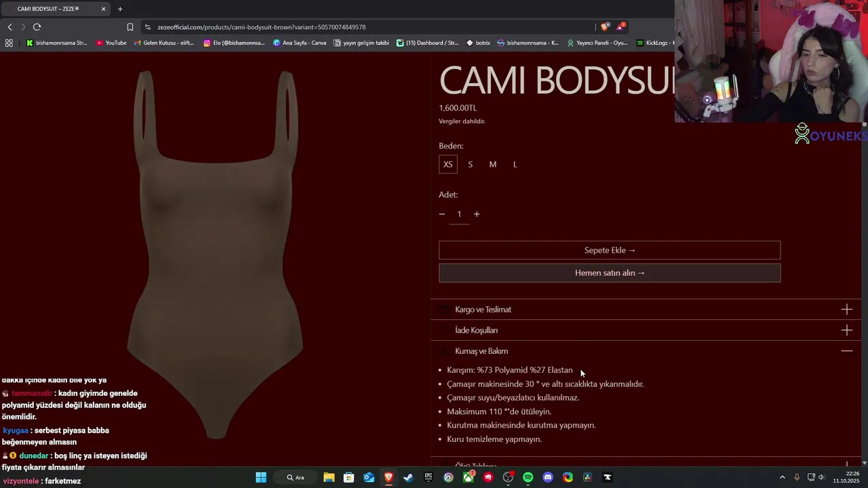This screenshot has width=868, height=488.
Task: Switch to Brave browser in taskbar
Action: pyautogui.click(x=389, y=477)
